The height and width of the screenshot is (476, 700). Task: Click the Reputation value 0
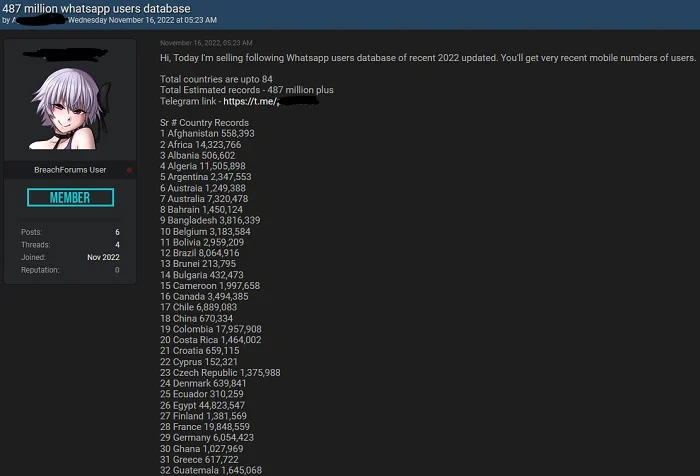click(116, 270)
